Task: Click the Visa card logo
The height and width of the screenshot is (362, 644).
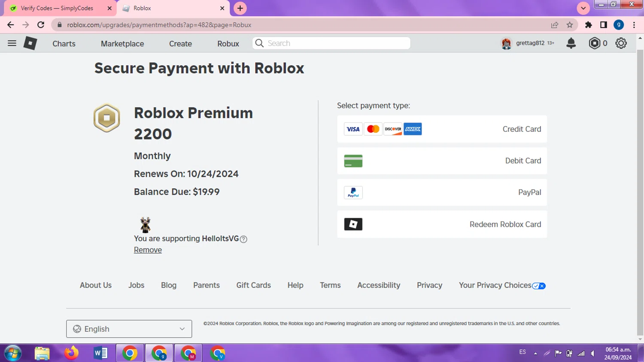Action: (353, 129)
